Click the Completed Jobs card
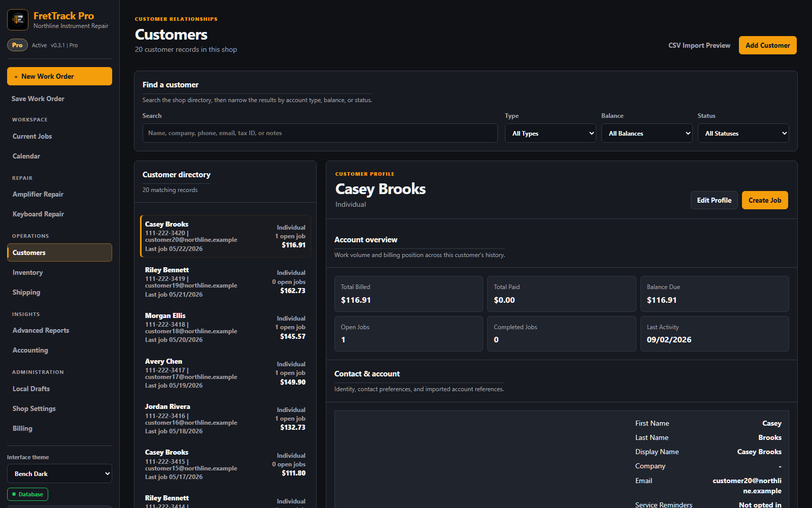The height and width of the screenshot is (508, 812). click(x=561, y=334)
